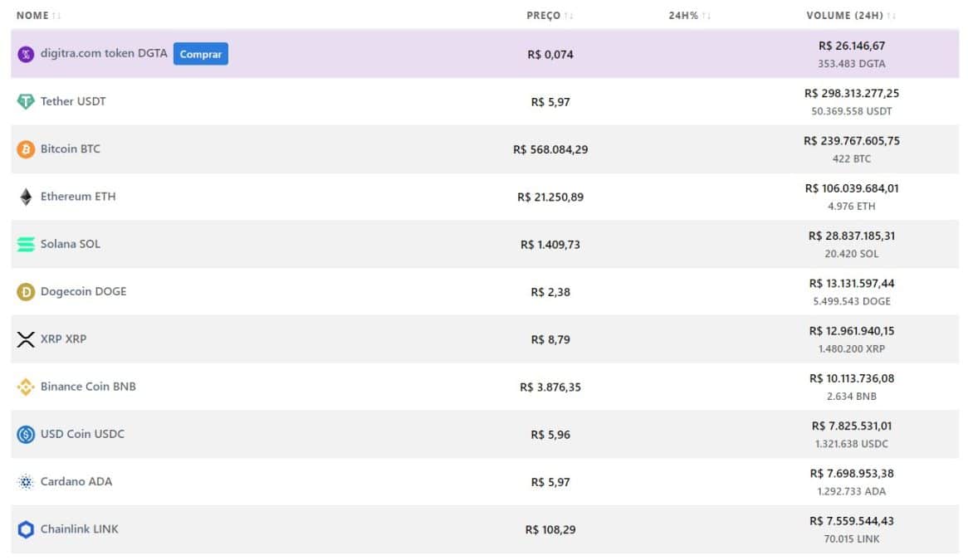Click the Solana SOL logo icon
Screen dimensions: 968x560
pos(26,244)
